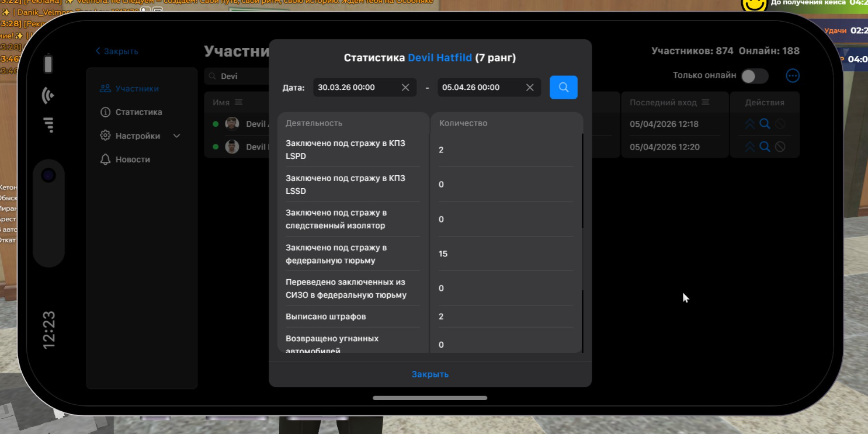Click magnifier action in 12:18 member row
The image size is (868, 434).
coord(765,124)
